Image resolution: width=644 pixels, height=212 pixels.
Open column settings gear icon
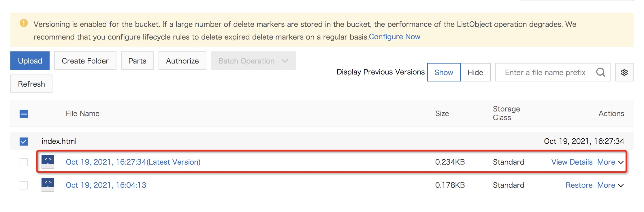[x=624, y=72]
